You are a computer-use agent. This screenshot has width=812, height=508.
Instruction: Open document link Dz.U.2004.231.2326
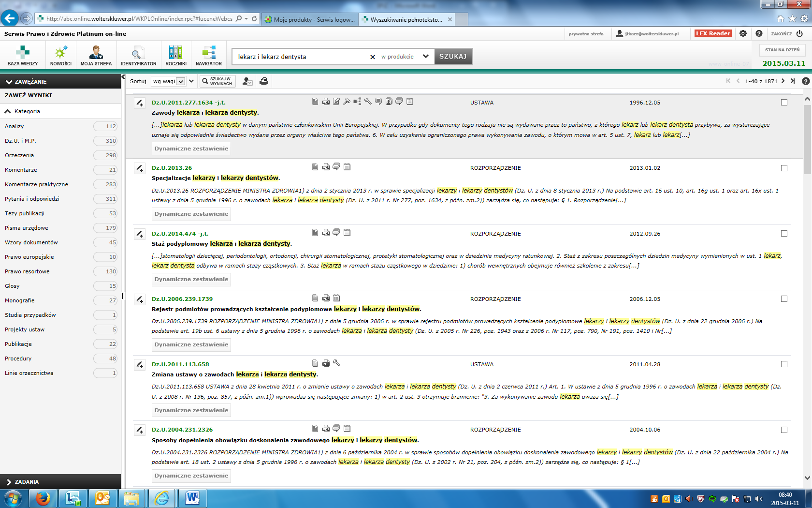click(x=182, y=430)
